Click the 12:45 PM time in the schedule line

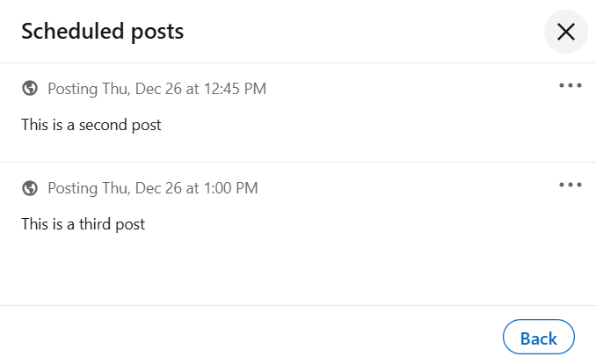(235, 89)
